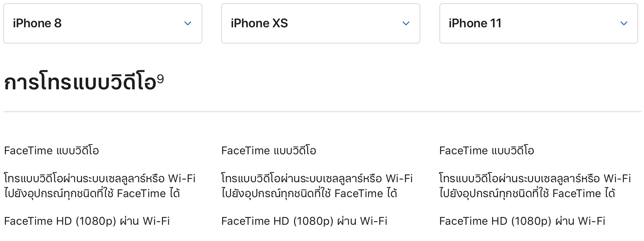
Task: Click the 'iPhone 8' label in first selector
Action: pyautogui.click(x=37, y=23)
